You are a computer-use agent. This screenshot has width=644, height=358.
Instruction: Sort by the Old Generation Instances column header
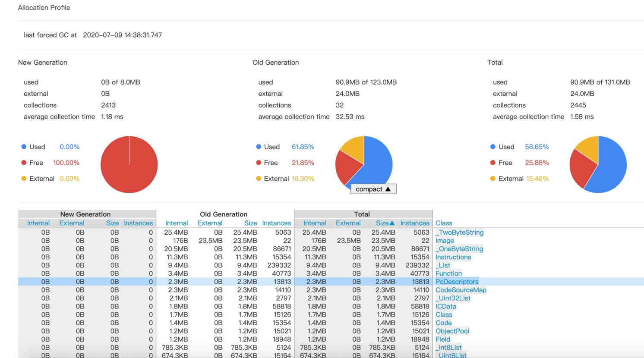click(x=277, y=223)
